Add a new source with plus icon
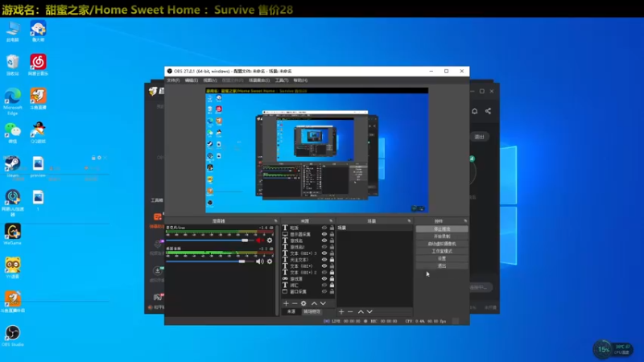644x362 pixels. coord(286,303)
